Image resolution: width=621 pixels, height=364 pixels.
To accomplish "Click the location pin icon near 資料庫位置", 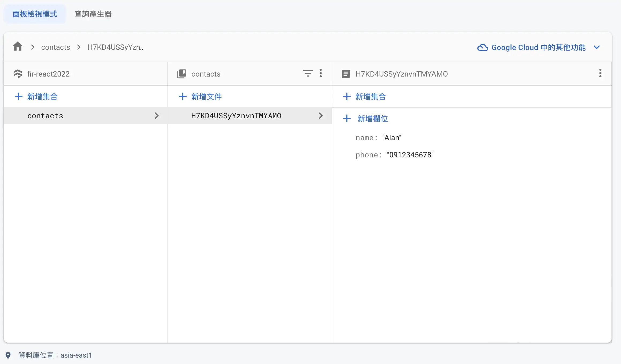I will pyautogui.click(x=8, y=355).
